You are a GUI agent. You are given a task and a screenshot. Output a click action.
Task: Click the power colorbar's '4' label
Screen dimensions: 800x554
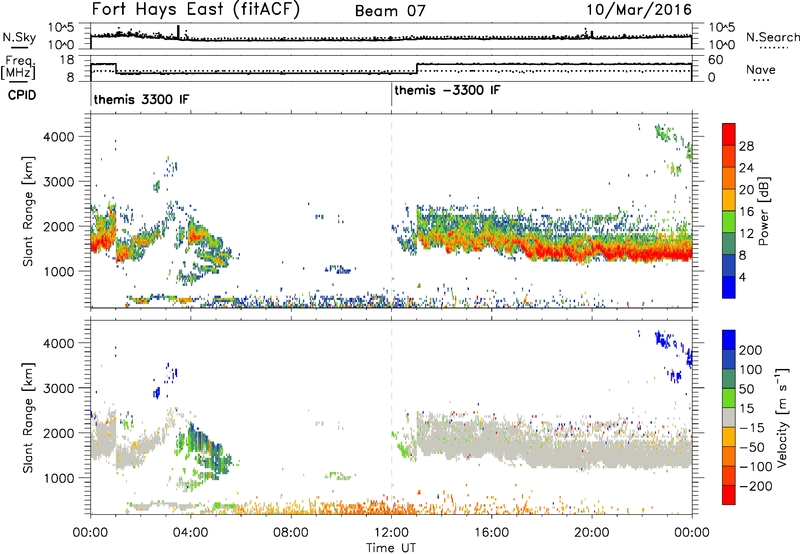click(742, 277)
